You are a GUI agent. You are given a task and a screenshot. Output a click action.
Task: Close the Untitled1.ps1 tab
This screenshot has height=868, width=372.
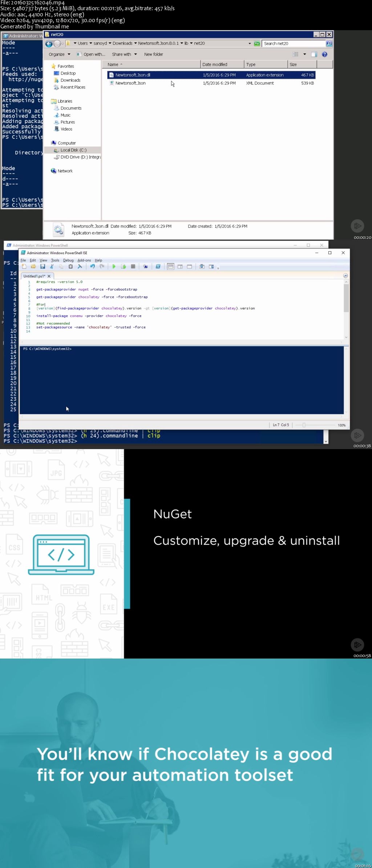[x=49, y=276]
